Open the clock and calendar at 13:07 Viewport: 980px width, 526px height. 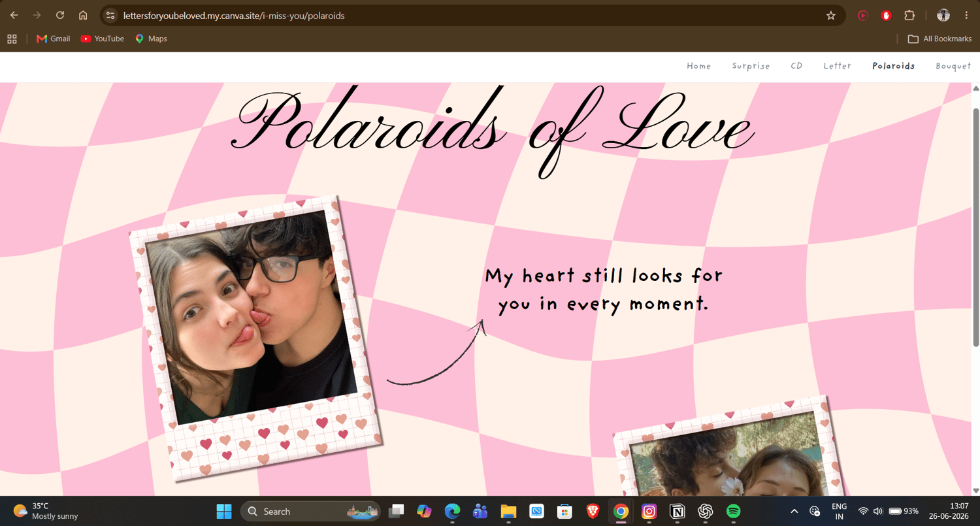(x=949, y=511)
